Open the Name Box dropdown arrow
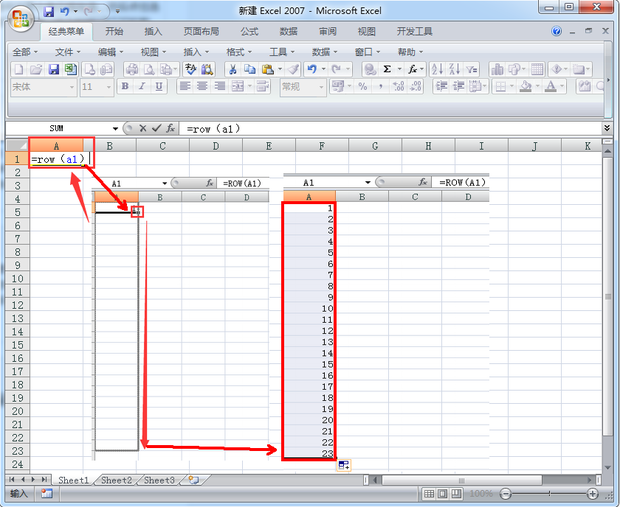This screenshot has width=620, height=507. point(115,129)
